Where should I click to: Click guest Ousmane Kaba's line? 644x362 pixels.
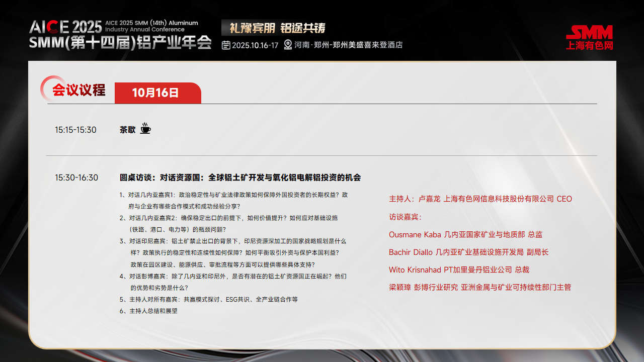466,234
